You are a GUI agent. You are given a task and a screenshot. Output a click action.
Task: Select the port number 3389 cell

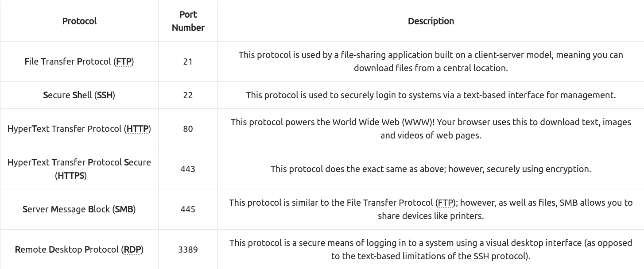click(x=188, y=250)
